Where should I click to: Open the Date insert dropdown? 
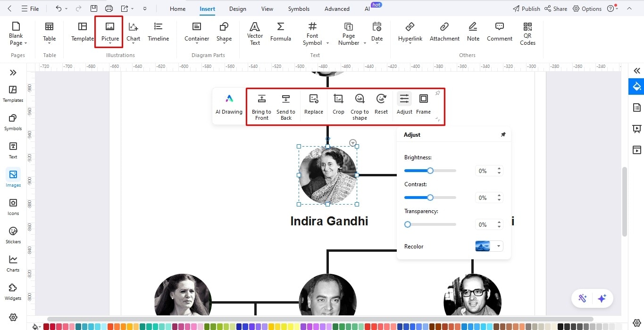[x=376, y=42]
